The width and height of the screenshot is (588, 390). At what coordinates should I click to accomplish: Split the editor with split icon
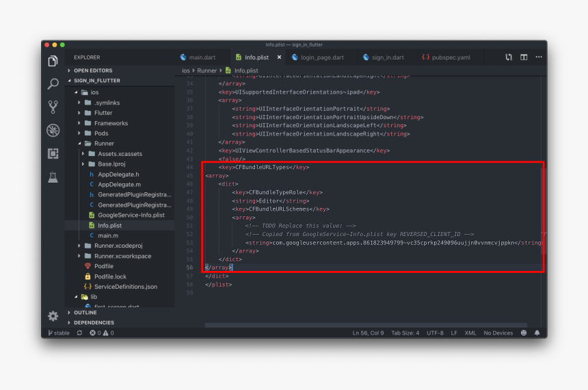(524, 57)
